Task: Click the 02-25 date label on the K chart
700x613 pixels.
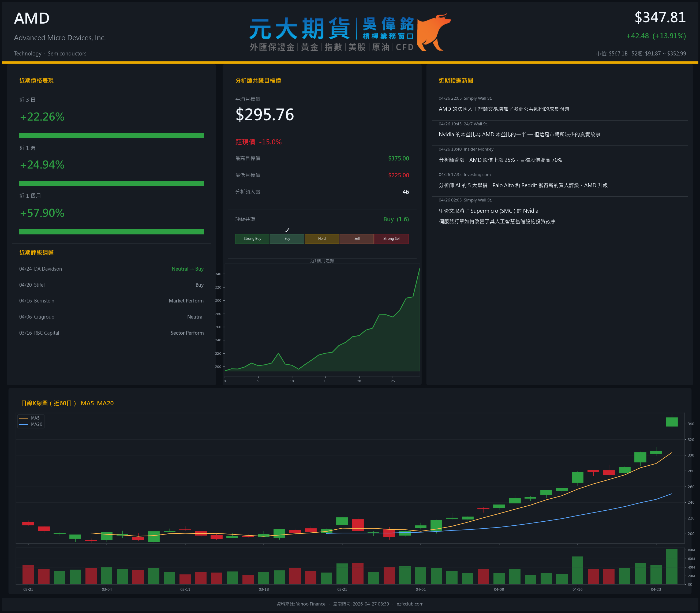Action: tap(28, 589)
